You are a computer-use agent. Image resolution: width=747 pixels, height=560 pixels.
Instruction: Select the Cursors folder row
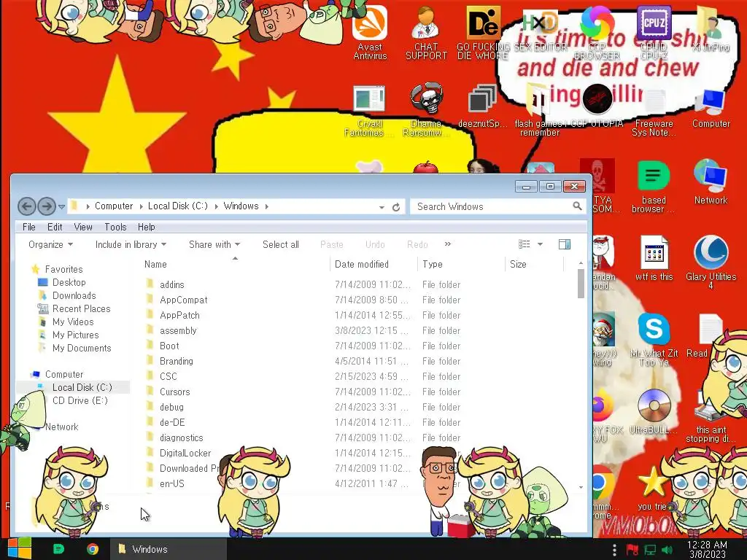(305, 392)
